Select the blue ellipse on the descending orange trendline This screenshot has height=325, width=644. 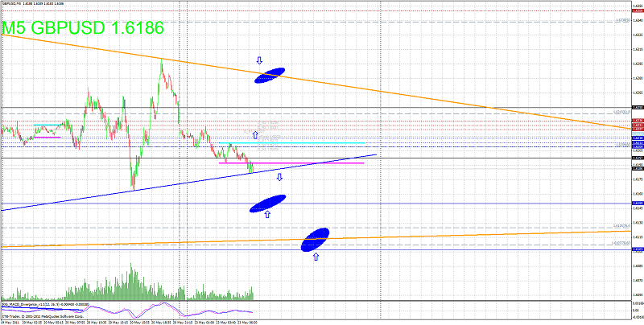tap(270, 76)
